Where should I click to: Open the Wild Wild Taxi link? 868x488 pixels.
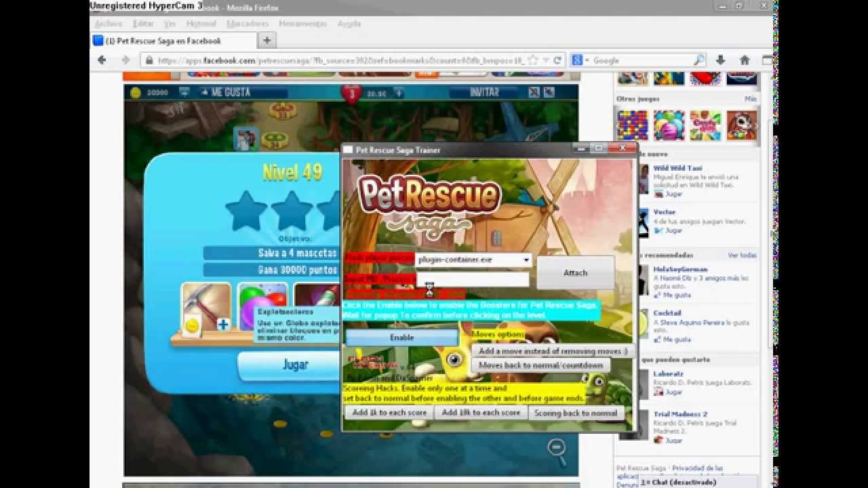pyautogui.click(x=677, y=167)
